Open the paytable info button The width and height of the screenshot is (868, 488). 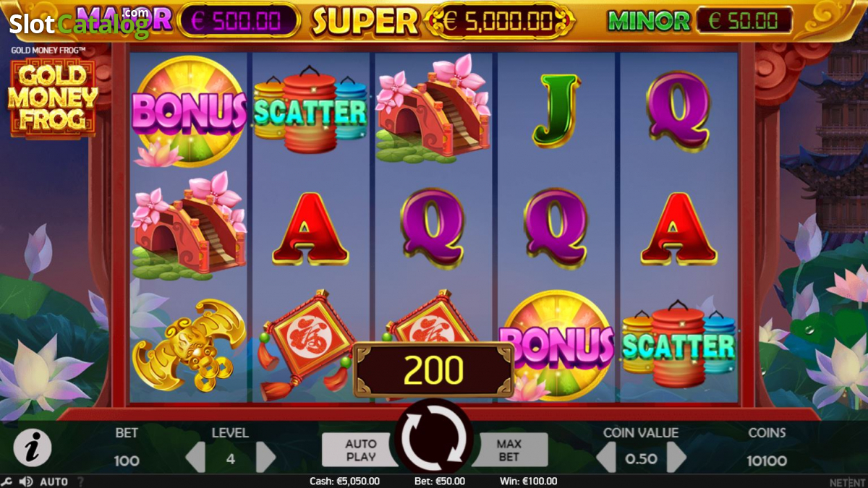[33, 448]
